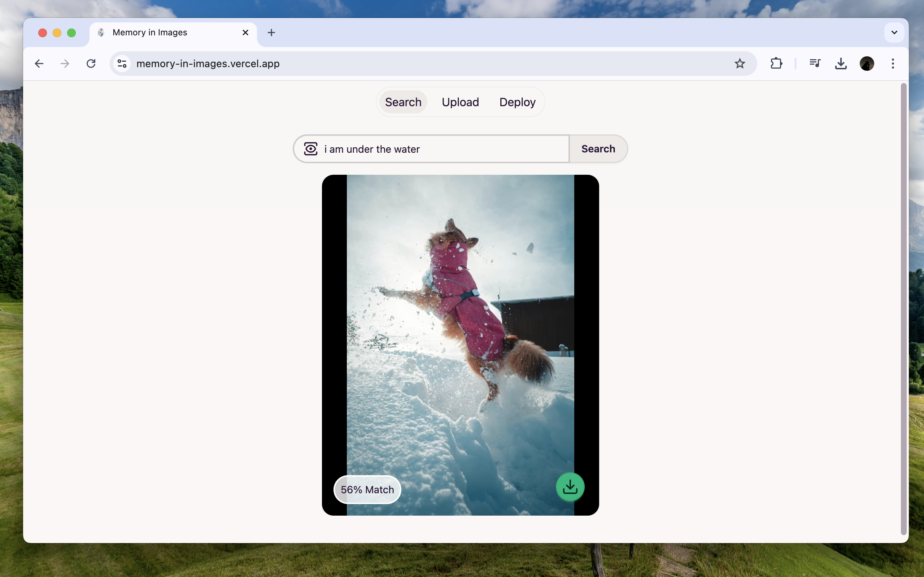Select the Search navigation tab
Image resolution: width=924 pixels, height=577 pixels.
click(403, 102)
